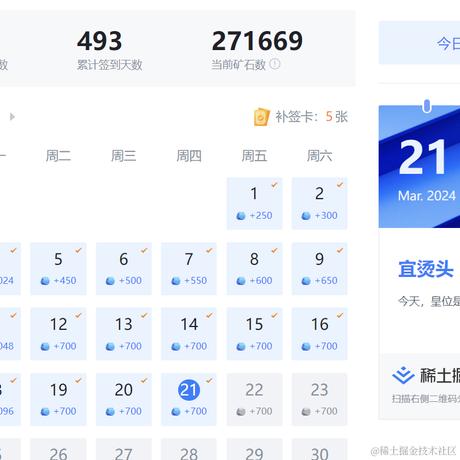Click the Mar. 2024 text
The height and width of the screenshot is (460, 460).
[427, 196]
